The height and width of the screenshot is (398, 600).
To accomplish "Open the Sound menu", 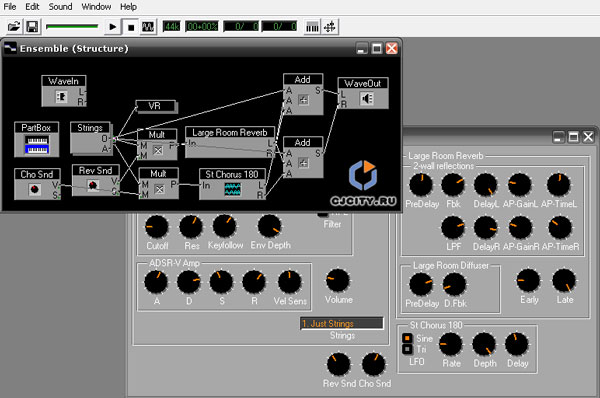I will pyautogui.click(x=60, y=7).
